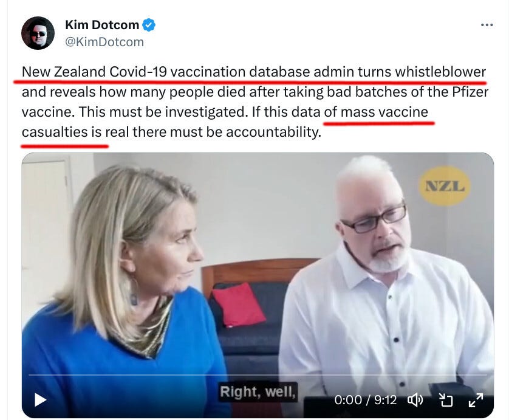Click the 'accountability' word in tweet
The height and width of the screenshot is (420, 509).
(x=273, y=133)
